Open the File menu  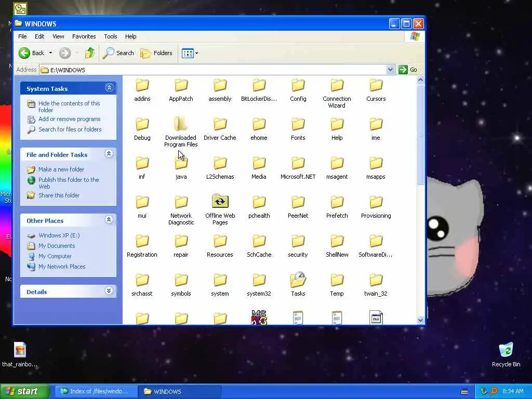pos(22,36)
